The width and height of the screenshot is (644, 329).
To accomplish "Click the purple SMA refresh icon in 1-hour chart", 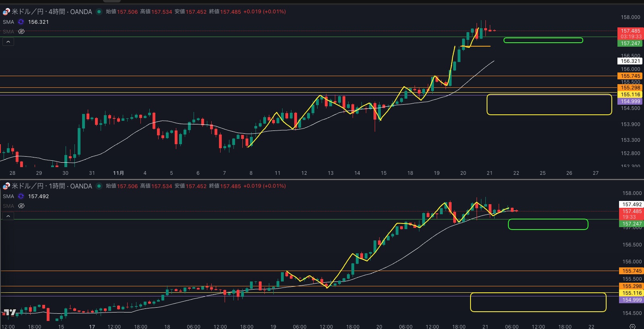I will (x=21, y=197).
